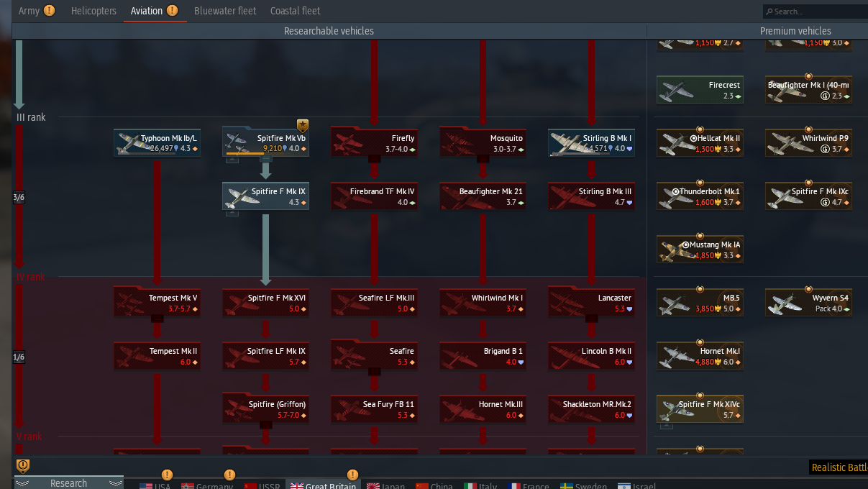This screenshot has height=489, width=868.
Task: Open the Wyvern S4 pack card
Action: pyautogui.click(x=808, y=302)
